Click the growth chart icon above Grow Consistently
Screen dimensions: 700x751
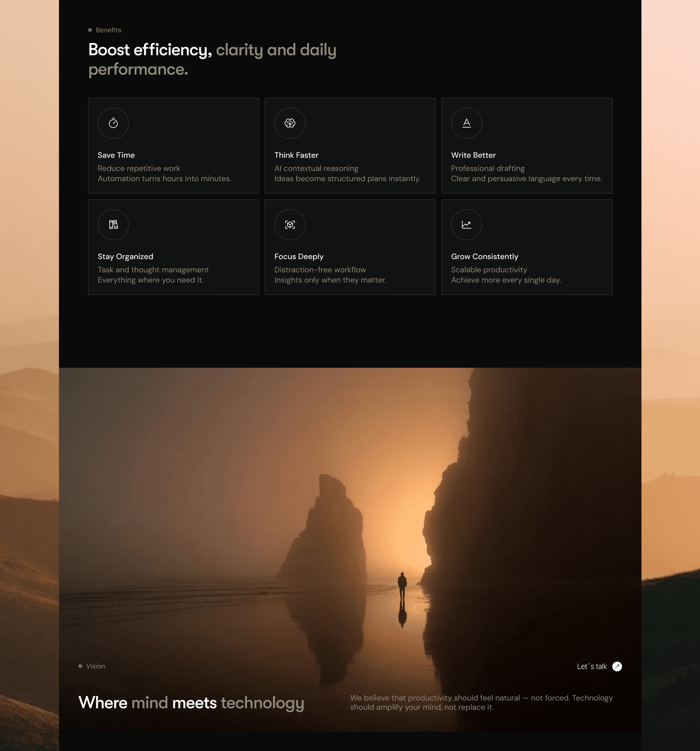coord(467,225)
